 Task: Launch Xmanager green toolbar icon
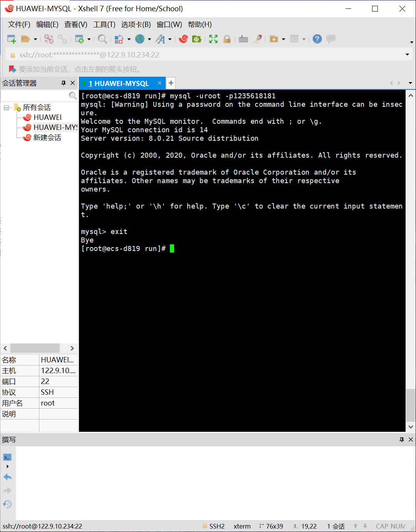197,39
